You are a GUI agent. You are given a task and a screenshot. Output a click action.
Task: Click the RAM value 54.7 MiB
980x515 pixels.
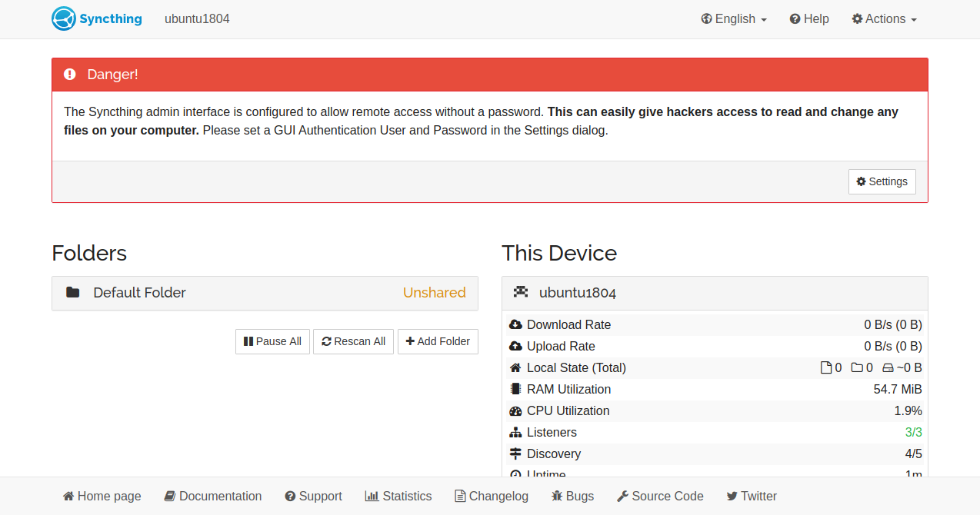click(x=898, y=390)
